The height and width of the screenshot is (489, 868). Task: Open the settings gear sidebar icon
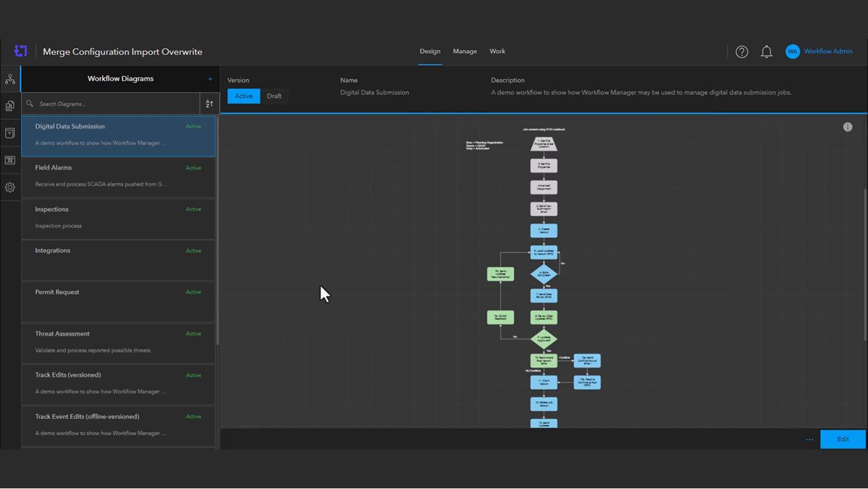(10, 187)
